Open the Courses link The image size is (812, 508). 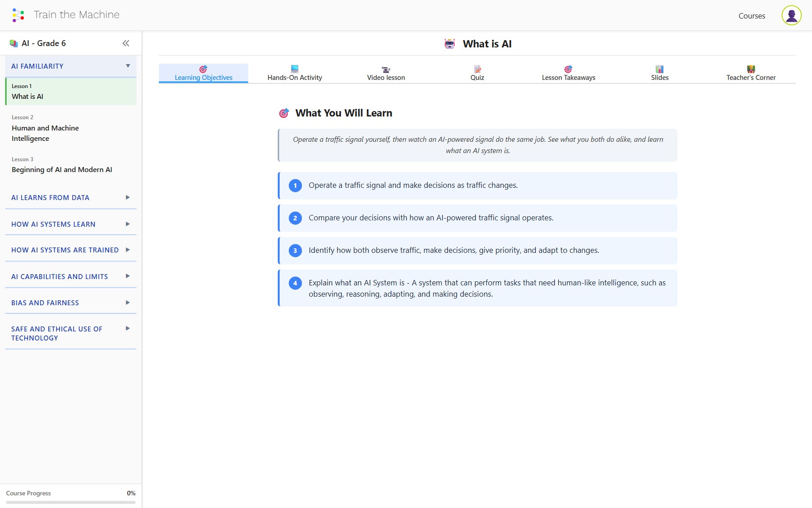click(x=752, y=16)
